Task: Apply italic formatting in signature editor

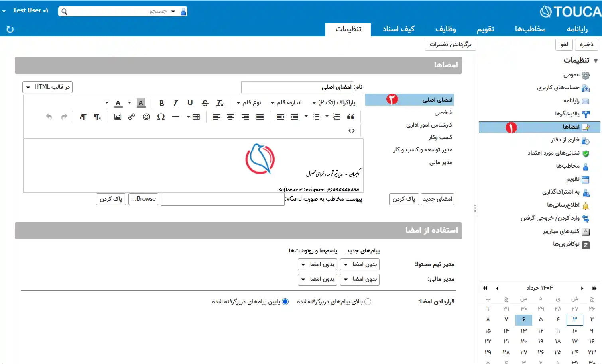Action: (175, 103)
